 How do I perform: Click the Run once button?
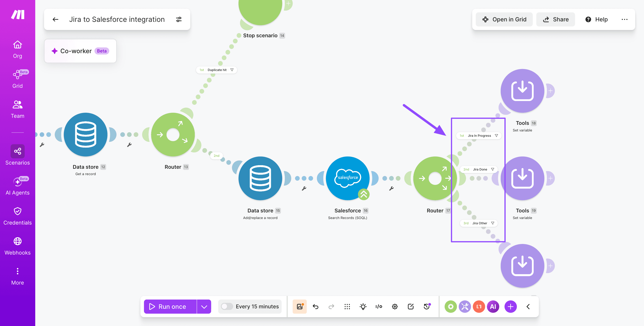pyautogui.click(x=170, y=306)
